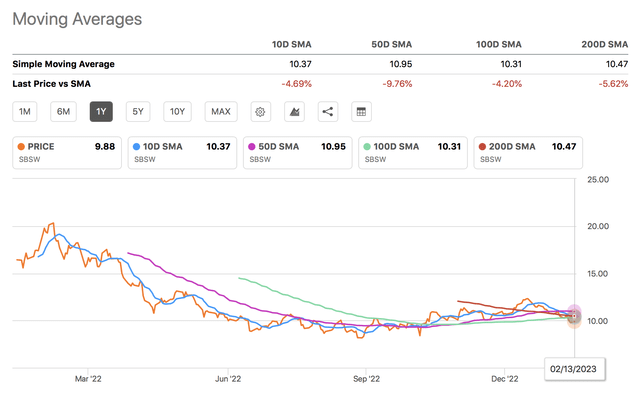This screenshot has width=640, height=394.
Task: Click the orange PRICE color dot
Action: [21, 147]
